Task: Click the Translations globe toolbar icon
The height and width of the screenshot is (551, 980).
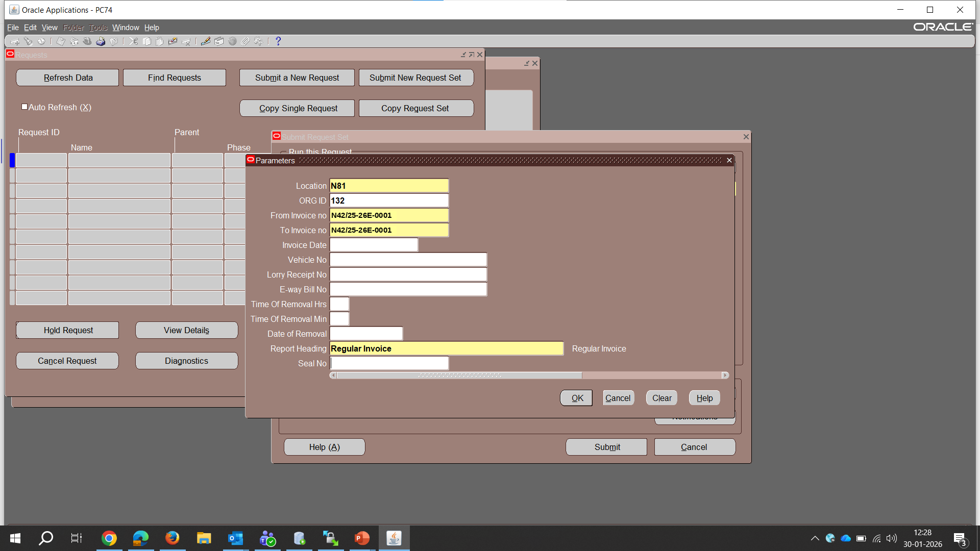Action: point(232,41)
